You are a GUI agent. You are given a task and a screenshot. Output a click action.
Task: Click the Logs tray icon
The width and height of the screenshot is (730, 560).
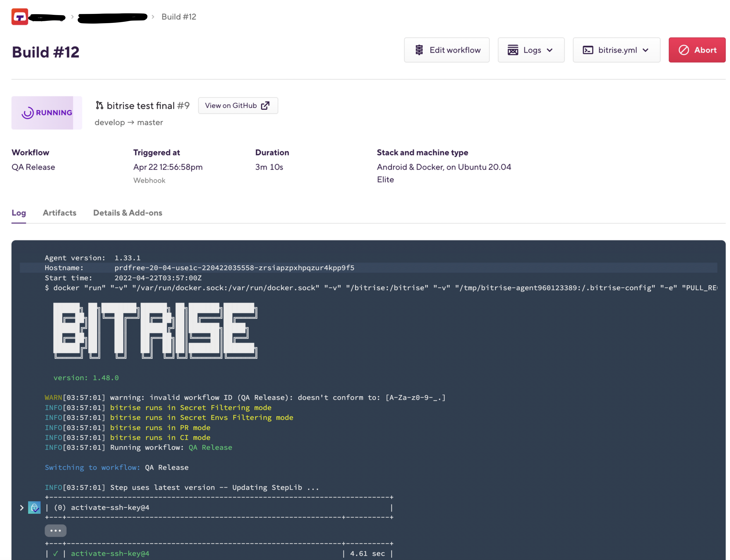coord(512,50)
